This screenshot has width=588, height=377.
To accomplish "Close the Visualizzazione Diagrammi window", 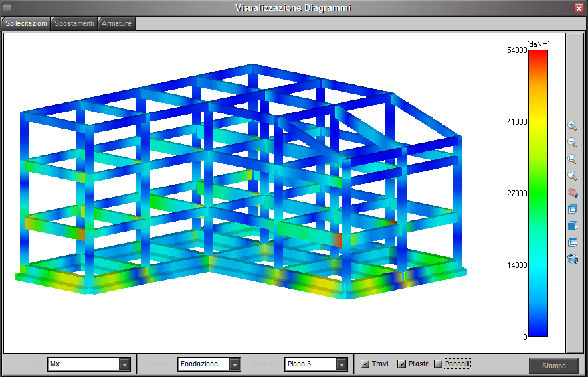I will pyautogui.click(x=579, y=8).
